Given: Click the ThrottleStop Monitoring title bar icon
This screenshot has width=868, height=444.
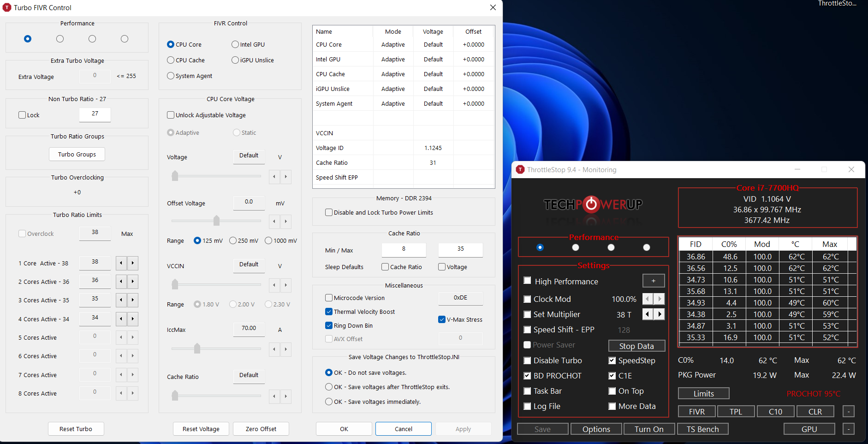Looking at the screenshot, I should point(520,169).
